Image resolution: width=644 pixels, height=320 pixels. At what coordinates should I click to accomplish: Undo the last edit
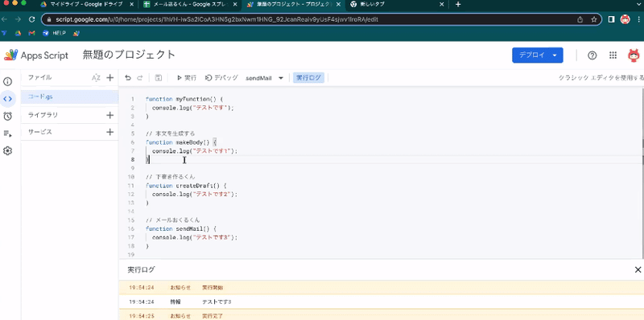click(128, 78)
